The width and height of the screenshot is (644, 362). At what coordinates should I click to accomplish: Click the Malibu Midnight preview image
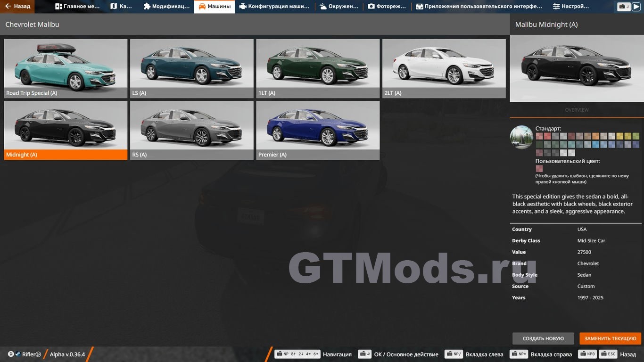pyautogui.click(x=577, y=68)
